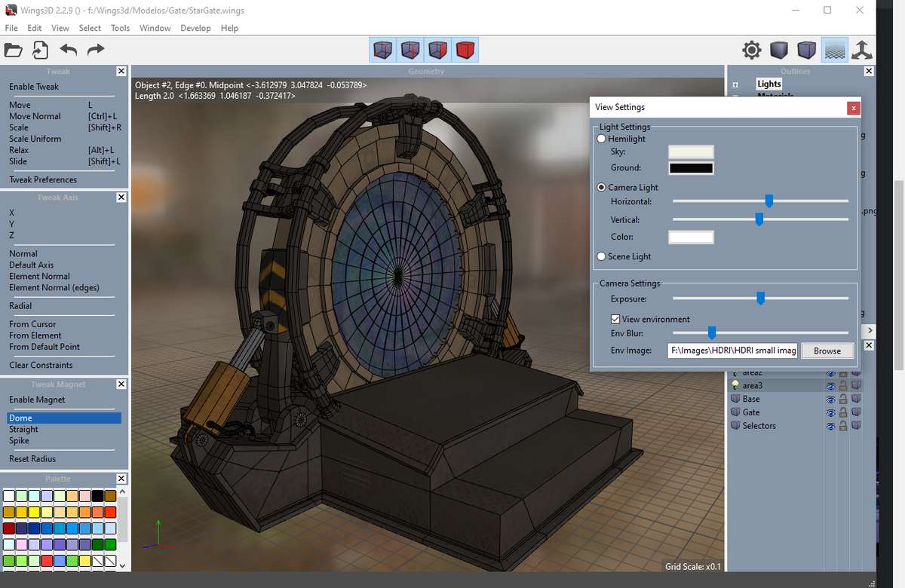Screen dimensions: 905x588
Task: Toggle the lock icon for Selectors
Action: pos(843,426)
